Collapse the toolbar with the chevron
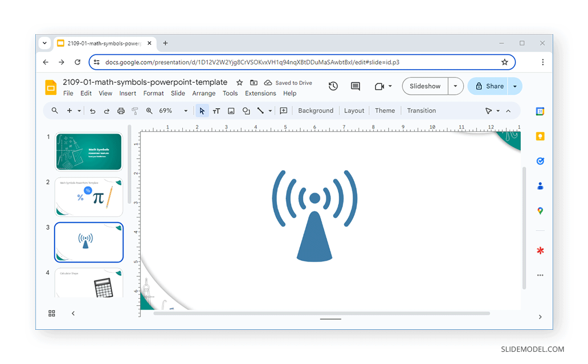Screen dimensions: 588x364 (x=508, y=111)
